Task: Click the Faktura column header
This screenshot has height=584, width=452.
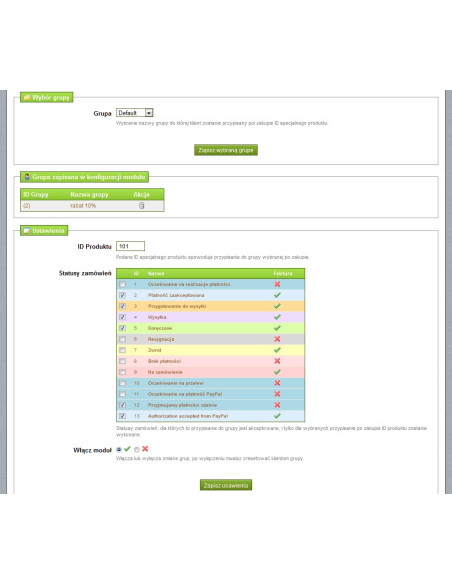Action: (283, 273)
